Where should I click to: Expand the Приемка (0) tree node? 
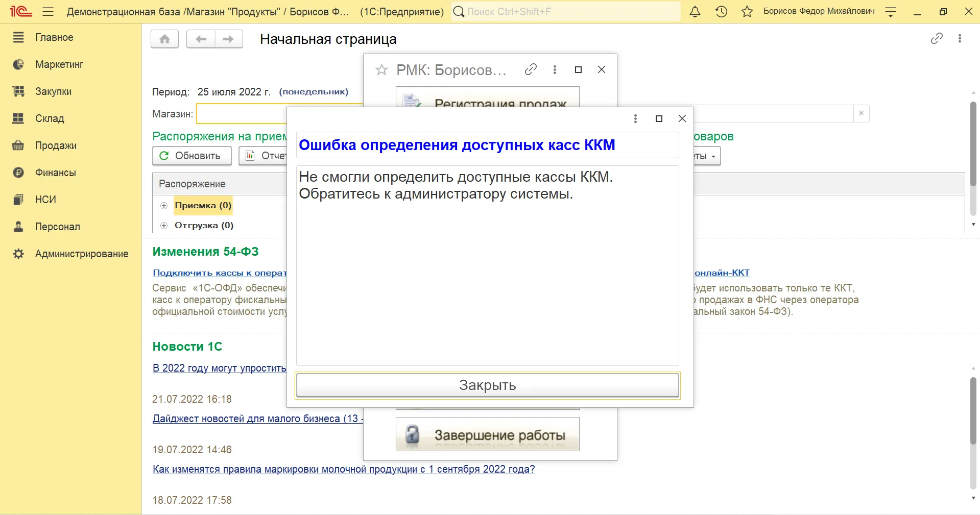tap(164, 206)
